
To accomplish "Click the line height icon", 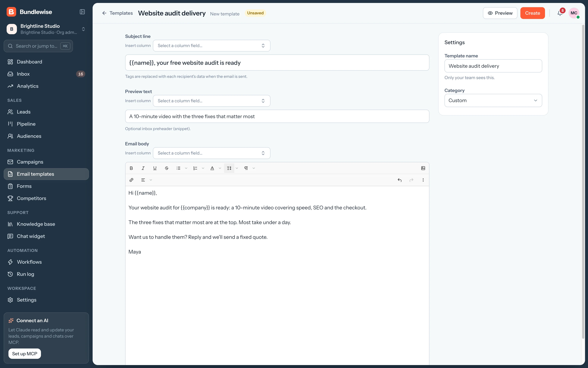I will pos(229,168).
